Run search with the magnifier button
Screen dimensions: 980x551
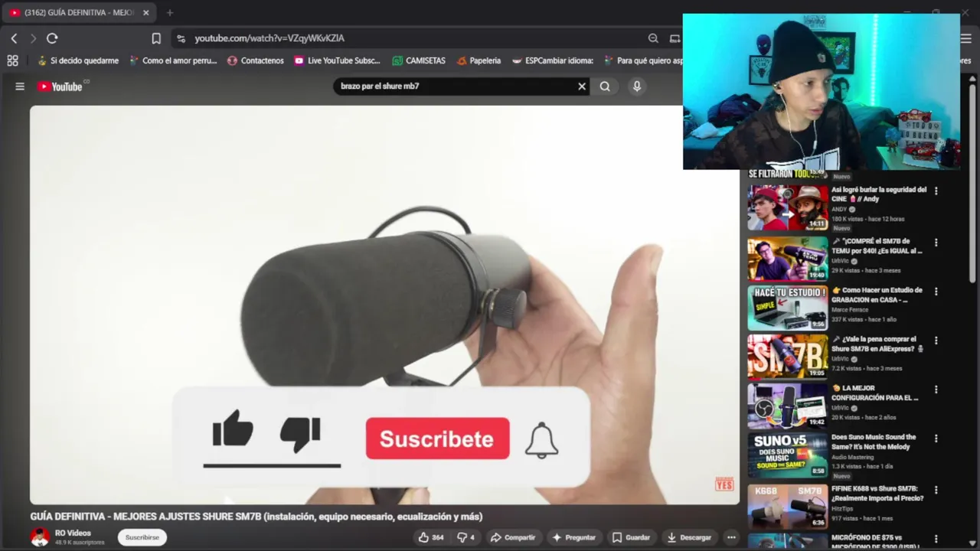click(x=605, y=86)
